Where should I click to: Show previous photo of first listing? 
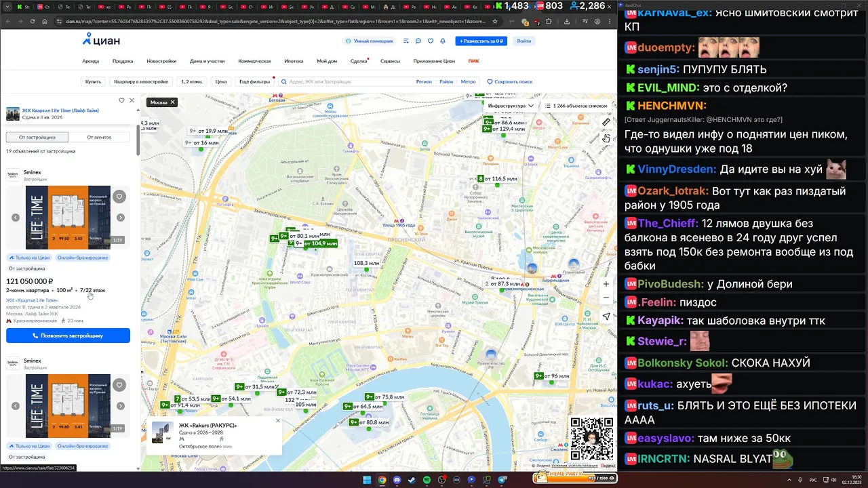(16, 218)
